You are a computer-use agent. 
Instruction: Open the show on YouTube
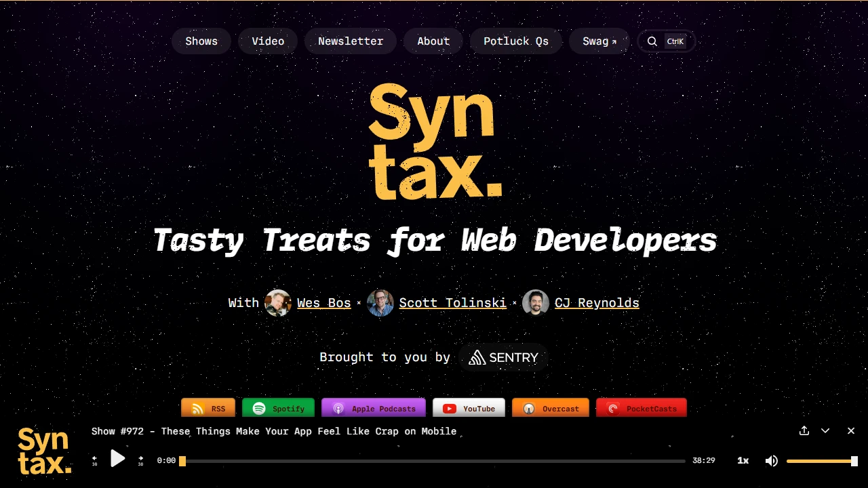click(469, 408)
